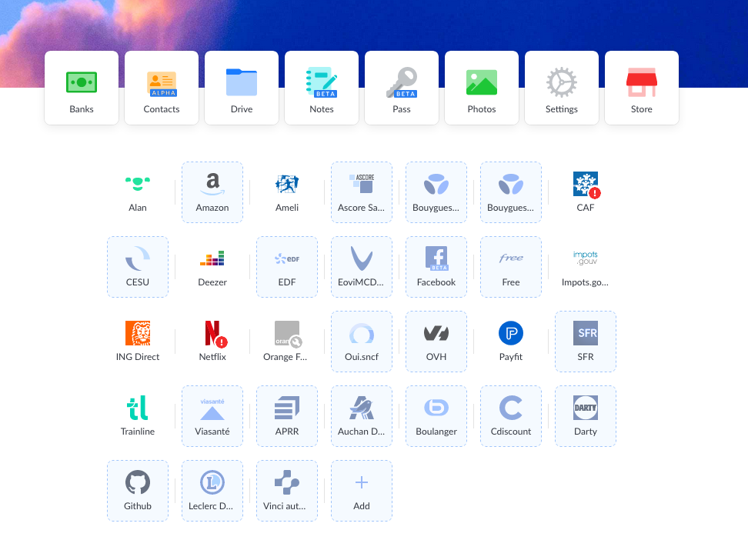
Task: Choose the APRR connector tile
Action: coord(287,416)
